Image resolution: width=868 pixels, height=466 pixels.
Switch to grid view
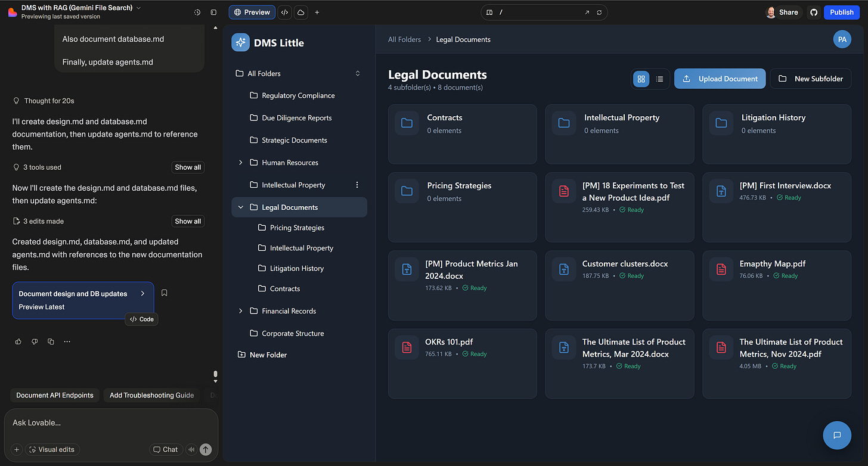[x=640, y=78]
